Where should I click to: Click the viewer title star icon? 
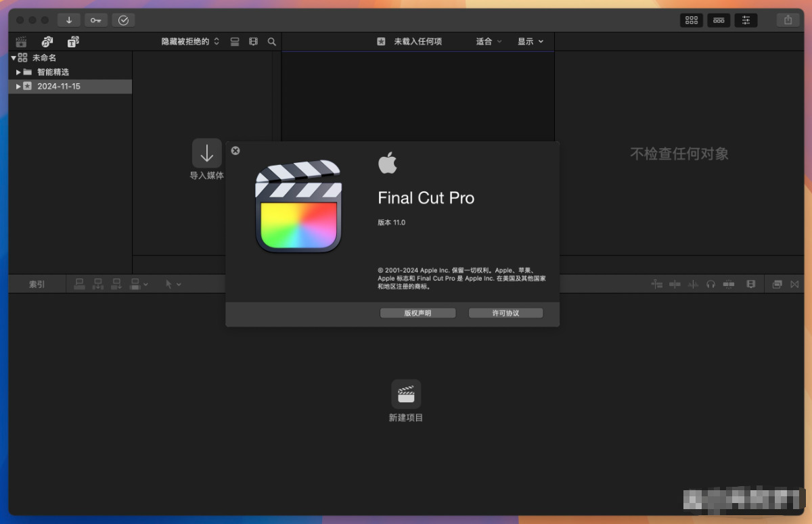(x=382, y=42)
